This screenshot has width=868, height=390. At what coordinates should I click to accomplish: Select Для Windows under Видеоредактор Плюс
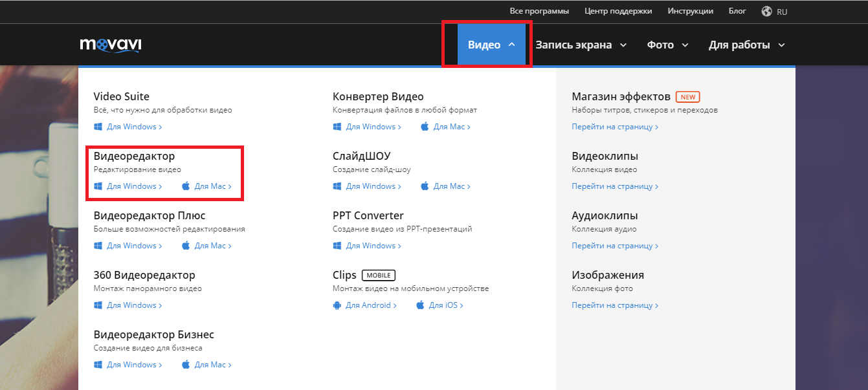[x=134, y=246]
